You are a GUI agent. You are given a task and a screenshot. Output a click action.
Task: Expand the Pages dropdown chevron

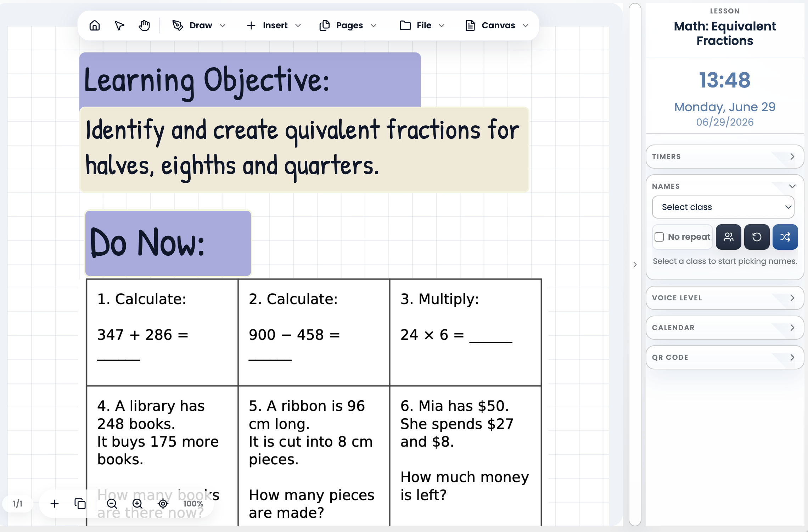(x=374, y=26)
